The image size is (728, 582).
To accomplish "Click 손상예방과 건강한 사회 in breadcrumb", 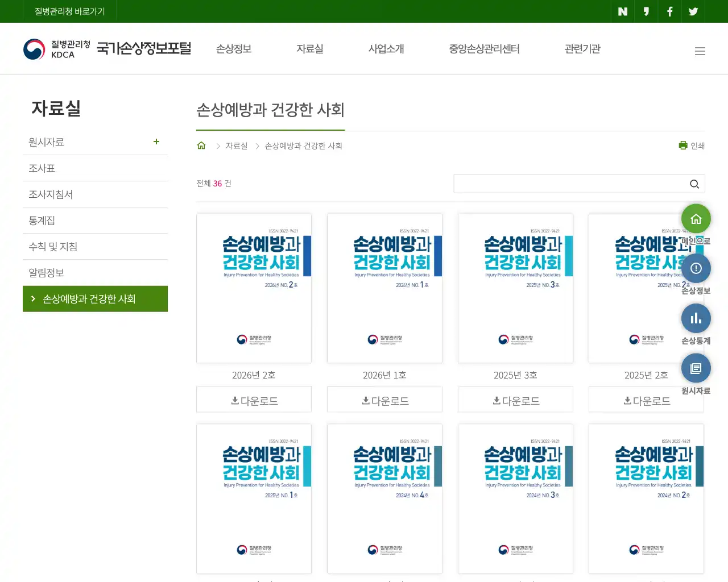I will (x=304, y=146).
